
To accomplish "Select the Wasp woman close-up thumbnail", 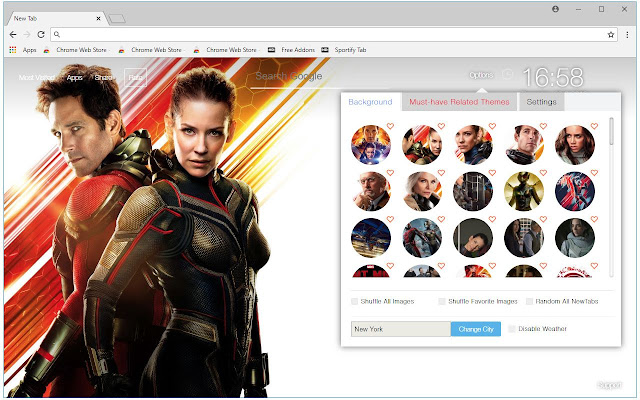I will (x=473, y=144).
